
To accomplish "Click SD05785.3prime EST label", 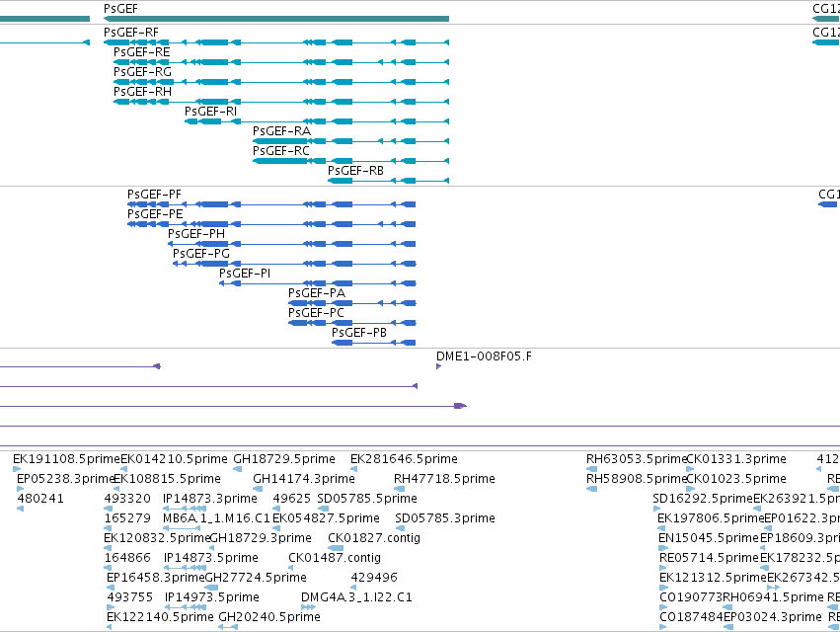I will pyautogui.click(x=445, y=518).
